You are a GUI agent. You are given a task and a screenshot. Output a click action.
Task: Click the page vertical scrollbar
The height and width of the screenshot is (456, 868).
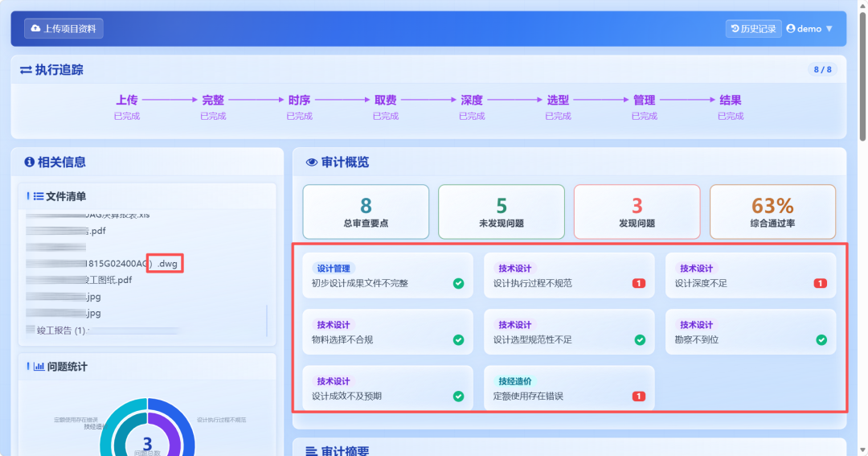coord(862,77)
